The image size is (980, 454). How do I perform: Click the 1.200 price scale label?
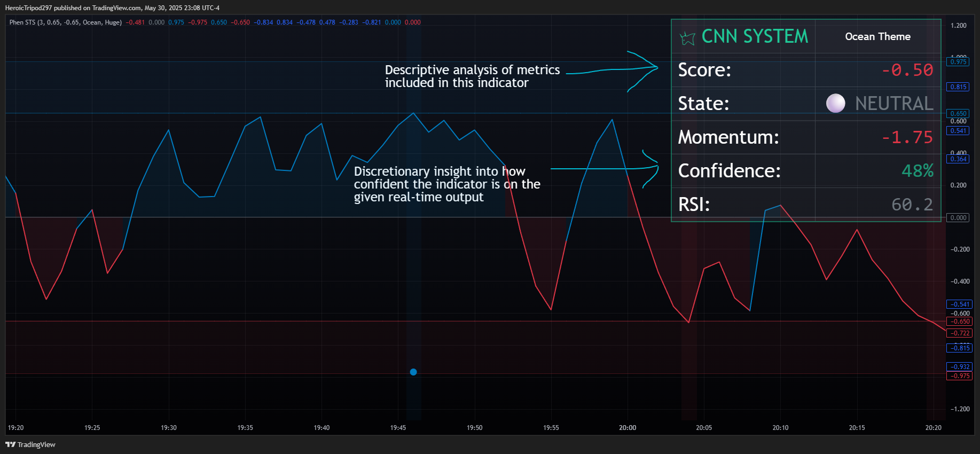click(959, 26)
